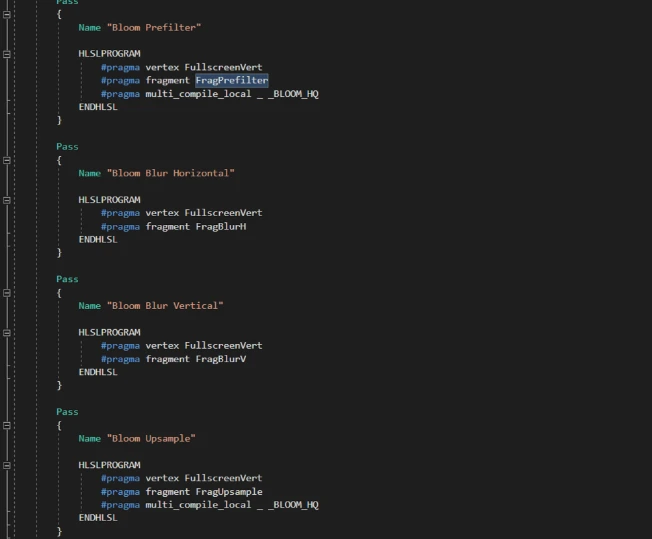Collapse the Bloom Prefilter HLSLPROGRAM block
Image resolution: width=652 pixels, height=539 pixels.
click(x=7, y=54)
